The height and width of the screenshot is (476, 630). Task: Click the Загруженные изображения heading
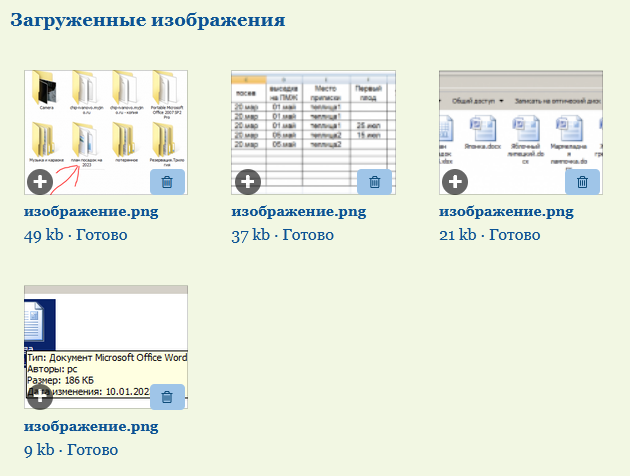(x=148, y=20)
